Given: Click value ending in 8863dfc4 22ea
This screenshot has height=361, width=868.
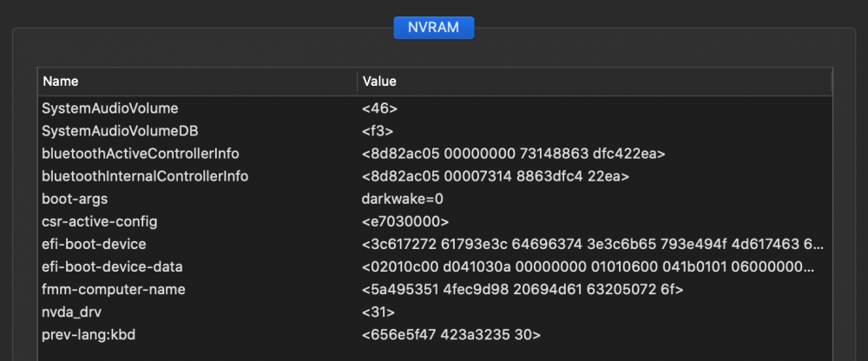Looking at the screenshot, I should [496, 177].
